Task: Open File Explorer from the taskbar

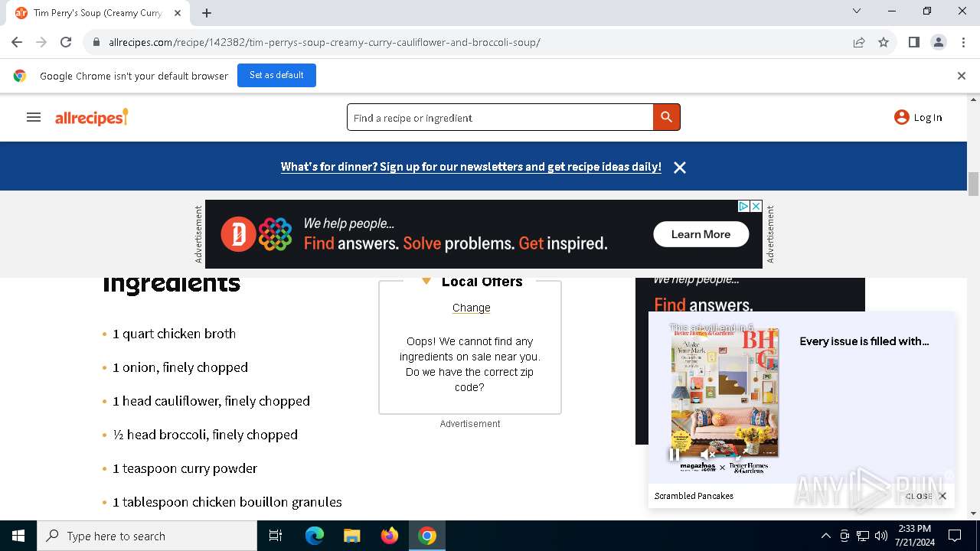Action: [x=351, y=536]
